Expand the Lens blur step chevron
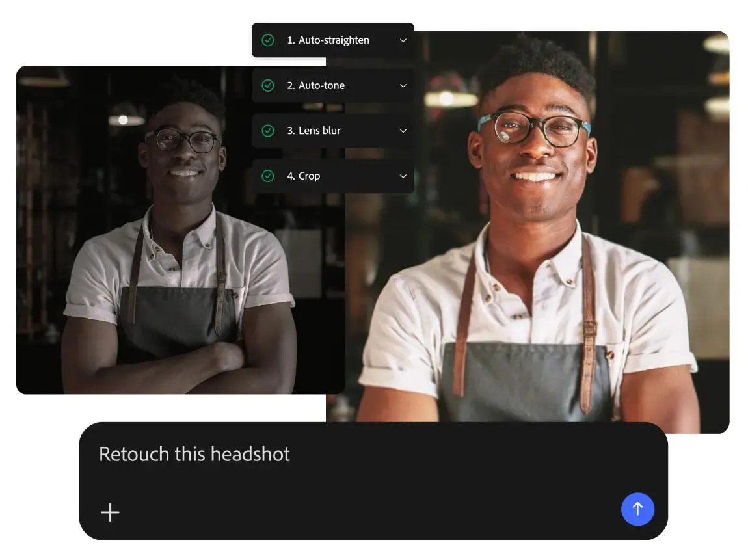This screenshot has height=560, width=748. click(403, 131)
